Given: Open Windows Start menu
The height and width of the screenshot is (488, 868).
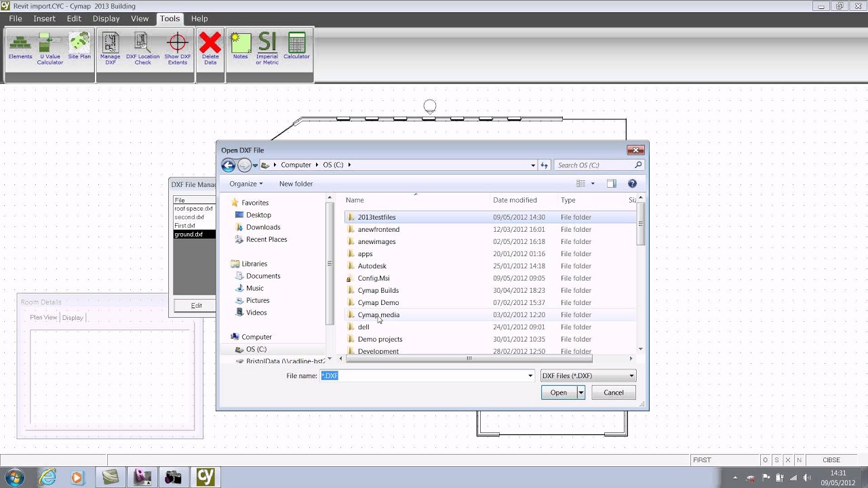Looking at the screenshot, I should (x=14, y=477).
